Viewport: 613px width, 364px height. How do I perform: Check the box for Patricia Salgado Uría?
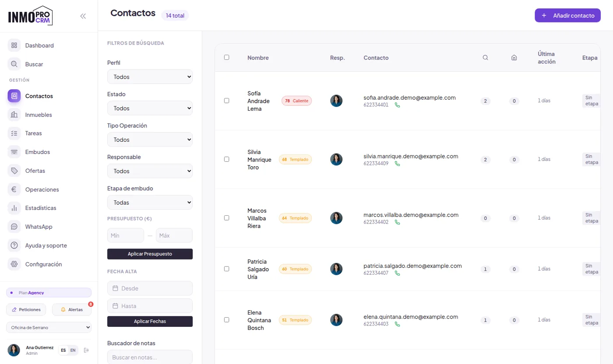pyautogui.click(x=226, y=269)
